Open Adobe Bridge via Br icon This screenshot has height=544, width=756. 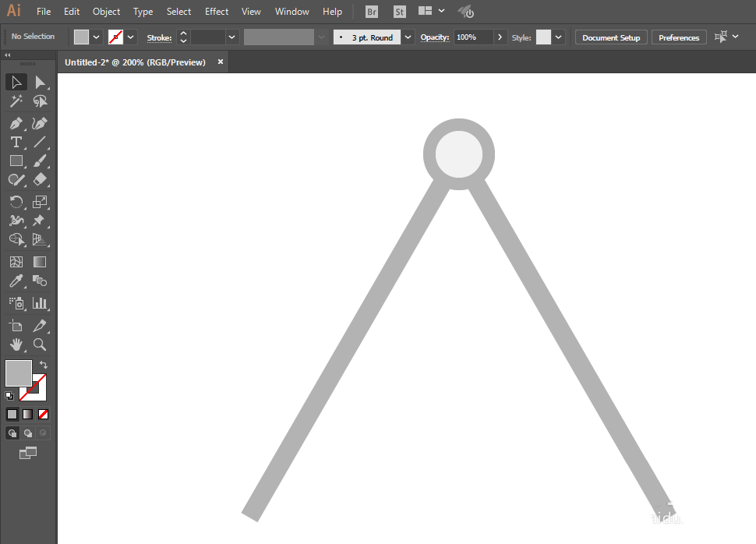[x=372, y=12]
